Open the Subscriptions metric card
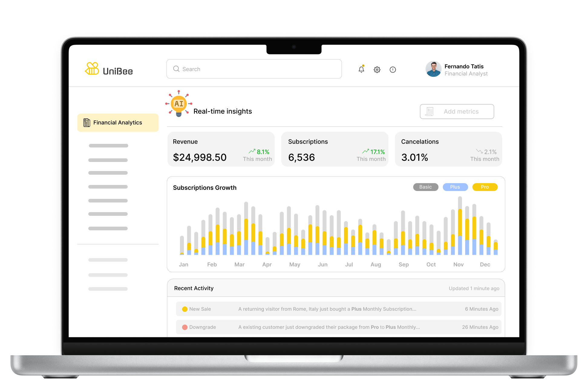 [335, 149]
